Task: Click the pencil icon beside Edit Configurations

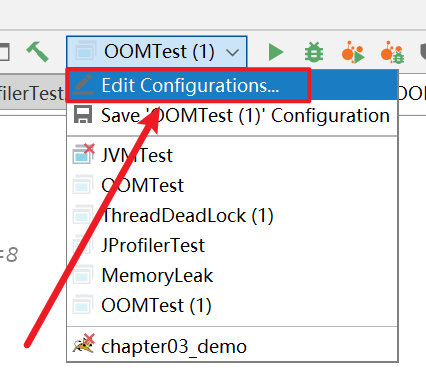Action: [83, 85]
